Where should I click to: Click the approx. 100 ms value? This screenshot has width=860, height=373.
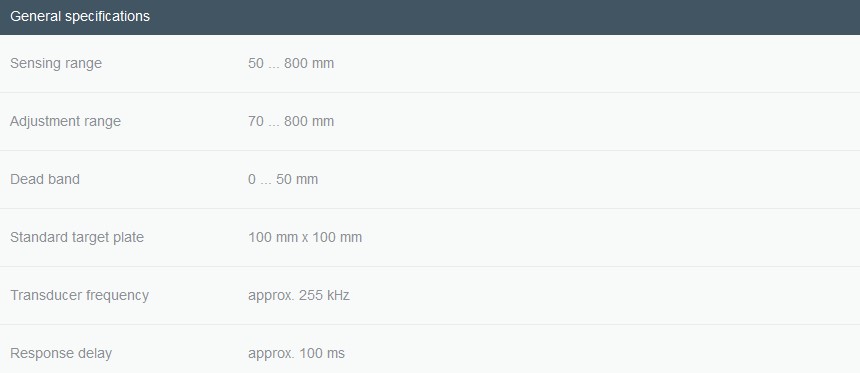[x=297, y=353]
